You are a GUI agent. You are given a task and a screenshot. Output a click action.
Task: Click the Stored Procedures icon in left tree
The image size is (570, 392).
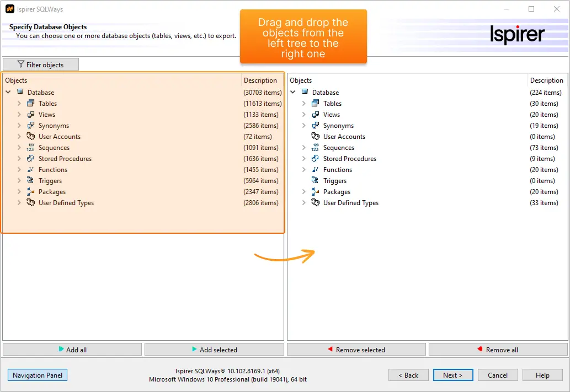(30, 158)
